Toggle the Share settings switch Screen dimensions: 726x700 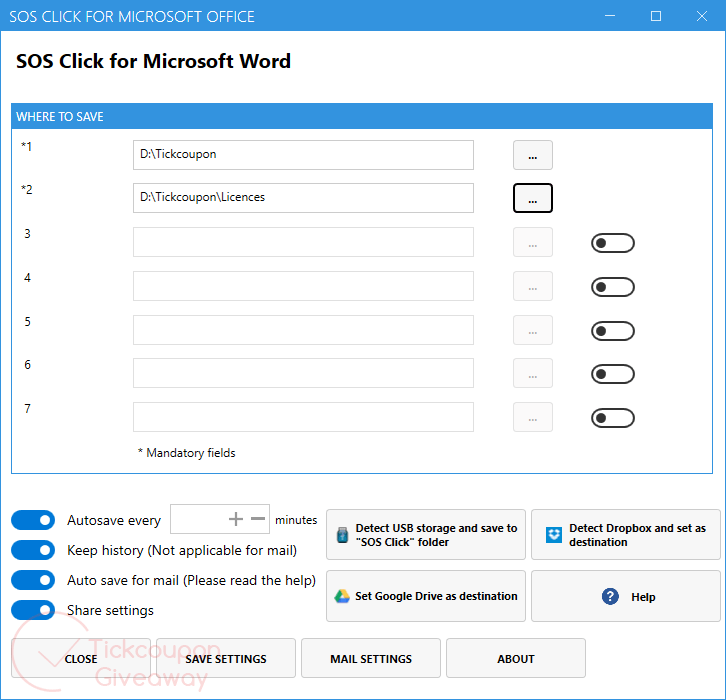(x=33, y=610)
